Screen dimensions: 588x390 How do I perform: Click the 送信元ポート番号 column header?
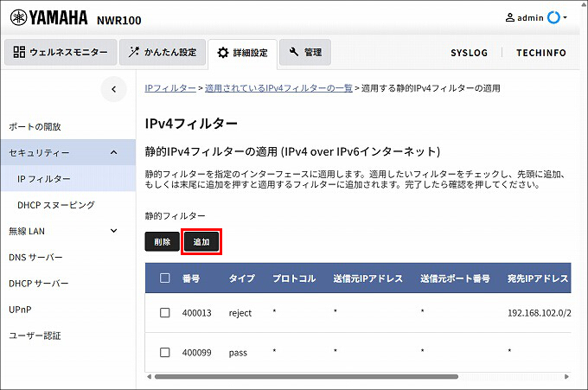455,278
